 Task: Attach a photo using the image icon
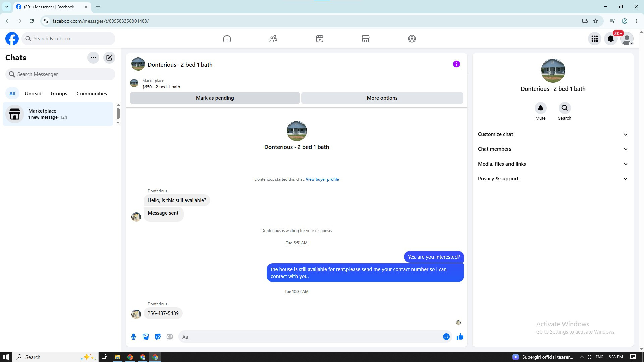tap(146, 337)
